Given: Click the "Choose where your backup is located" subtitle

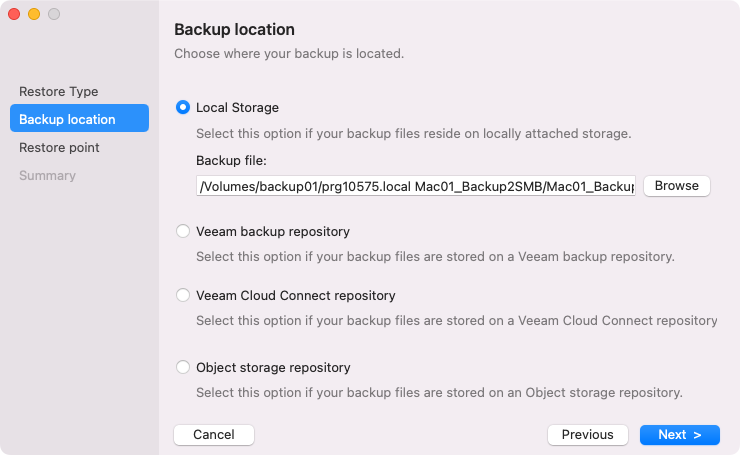Looking at the screenshot, I should tap(289, 53).
